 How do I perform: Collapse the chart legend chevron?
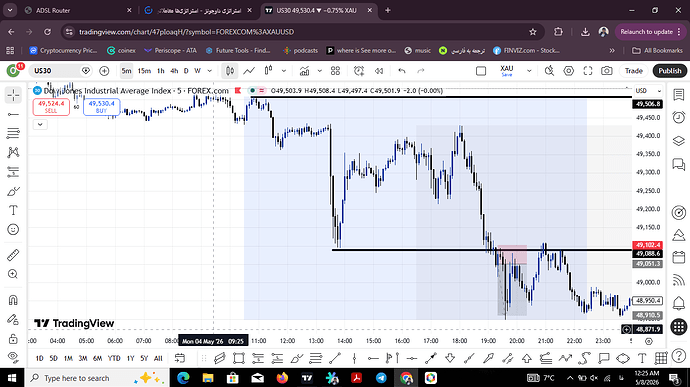click(40, 125)
